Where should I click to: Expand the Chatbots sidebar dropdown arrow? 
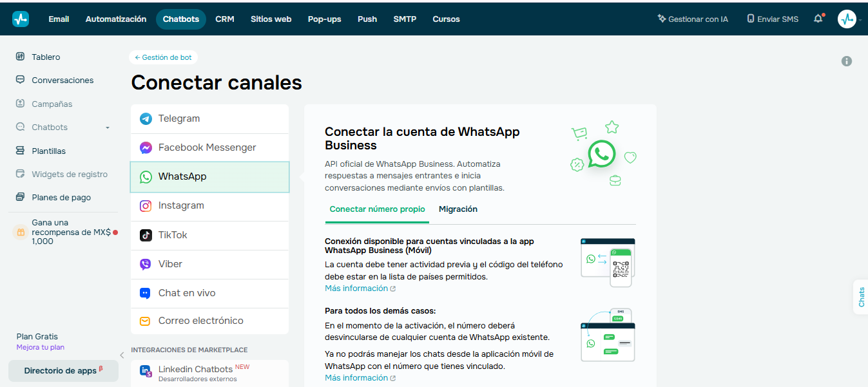(x=108, y=127)
